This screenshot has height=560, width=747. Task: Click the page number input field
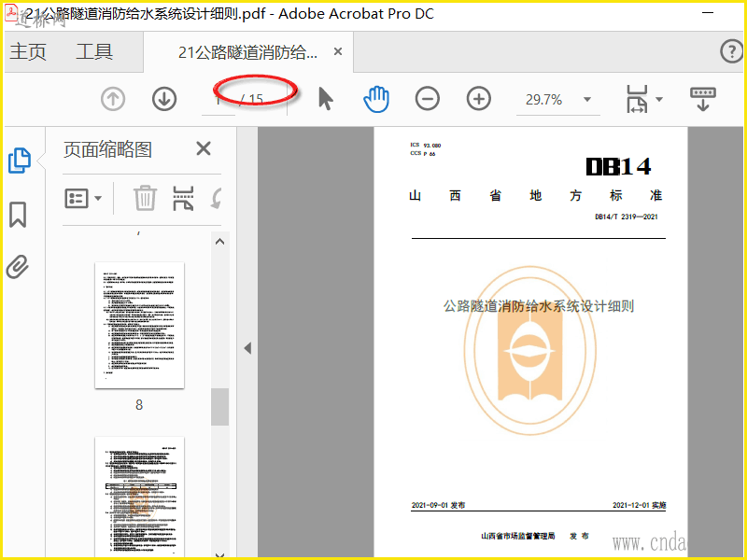pyautogui.click(x=218, y=99)
